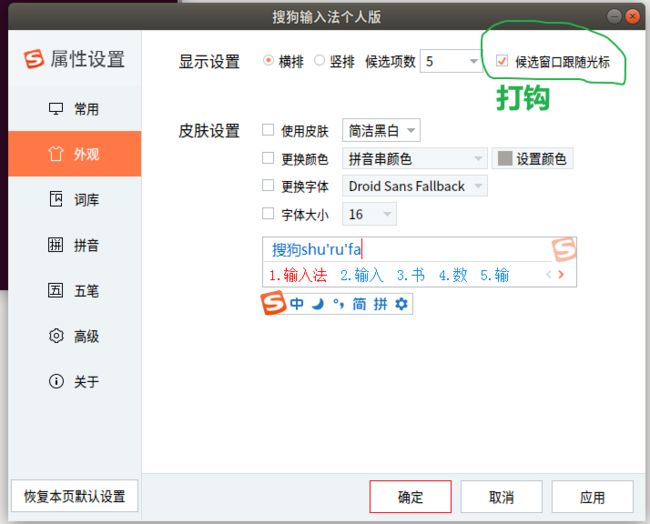
Task: Click the 拼 pinyin icon in preview bar
Action: (380, 304)
